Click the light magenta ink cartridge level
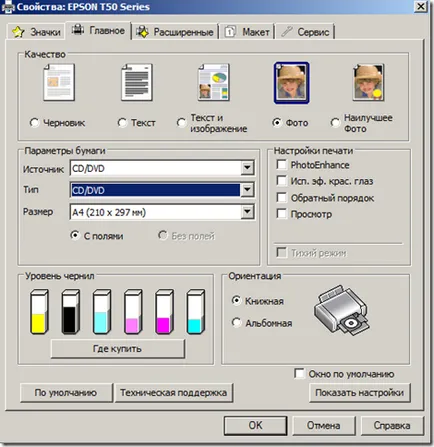Image resolution: width=434 pixels, height=447 pixels. click(133, 312)
